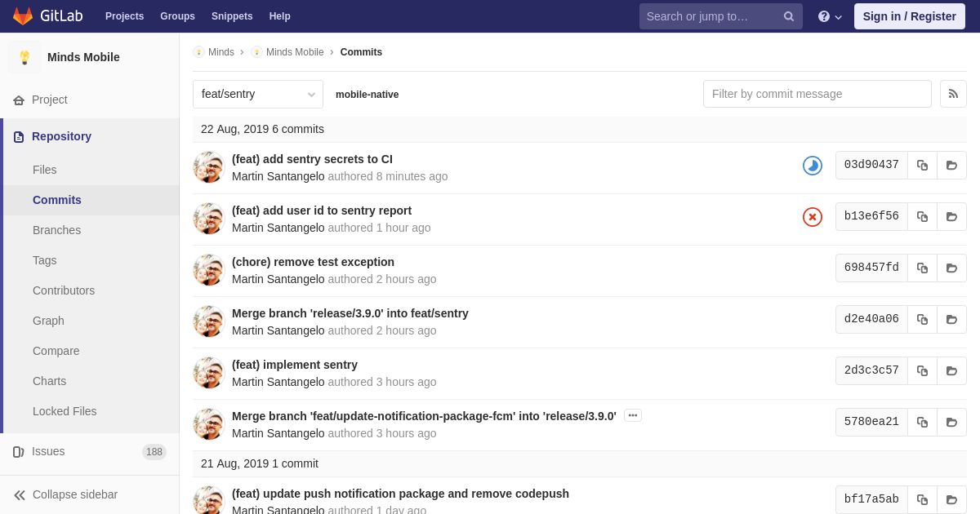The image size is (980, 514).
Task: Click author avatar for 'implement sentry' commit
Action: pyautogui.click(x=209, y=373)
